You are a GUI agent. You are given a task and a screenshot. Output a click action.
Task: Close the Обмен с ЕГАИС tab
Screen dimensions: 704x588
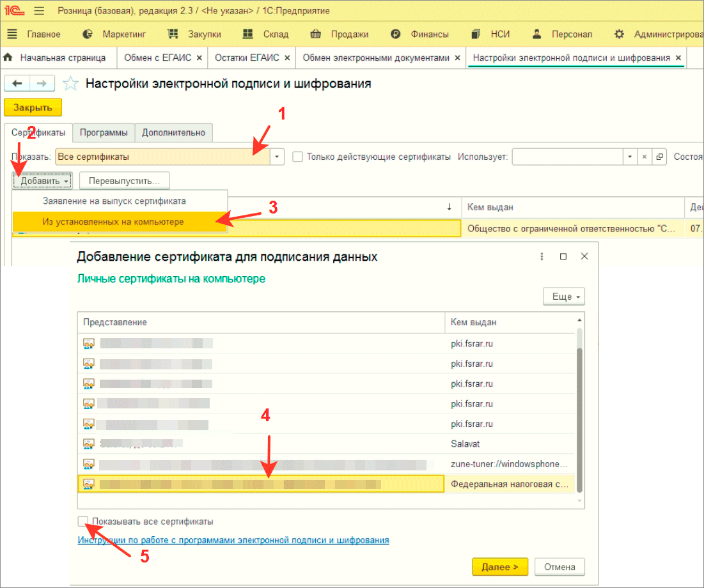pyautogui.click(x=199, y=58)
